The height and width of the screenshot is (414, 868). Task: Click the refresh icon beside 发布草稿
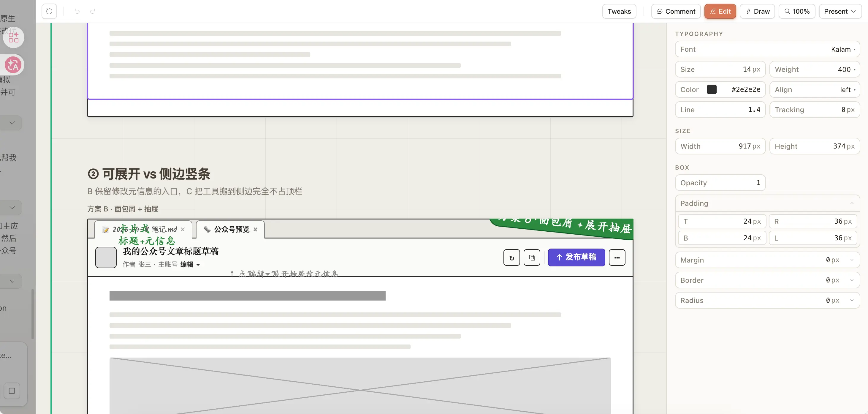click(x=511, y=257)
